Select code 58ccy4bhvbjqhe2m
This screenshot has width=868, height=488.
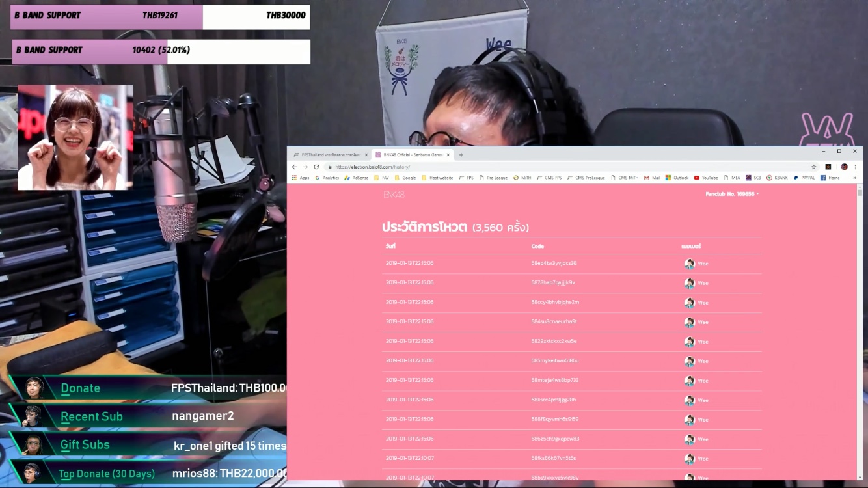point(555,302)
